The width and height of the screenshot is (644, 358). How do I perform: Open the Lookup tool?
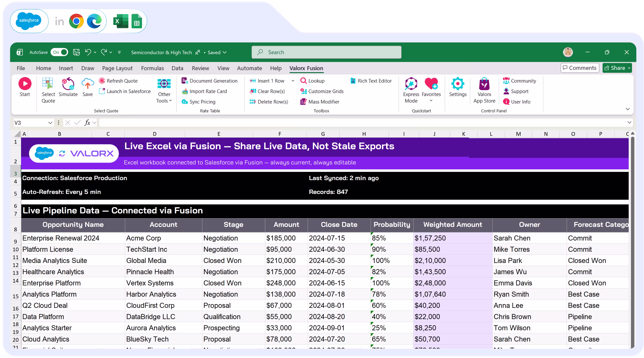tap(312, 81)
